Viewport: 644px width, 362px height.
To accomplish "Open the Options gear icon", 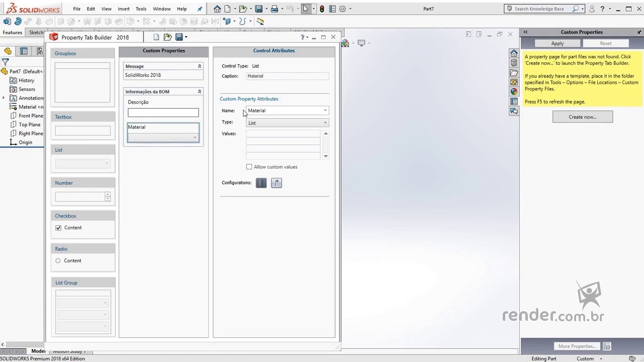I will tap(343, 9).
